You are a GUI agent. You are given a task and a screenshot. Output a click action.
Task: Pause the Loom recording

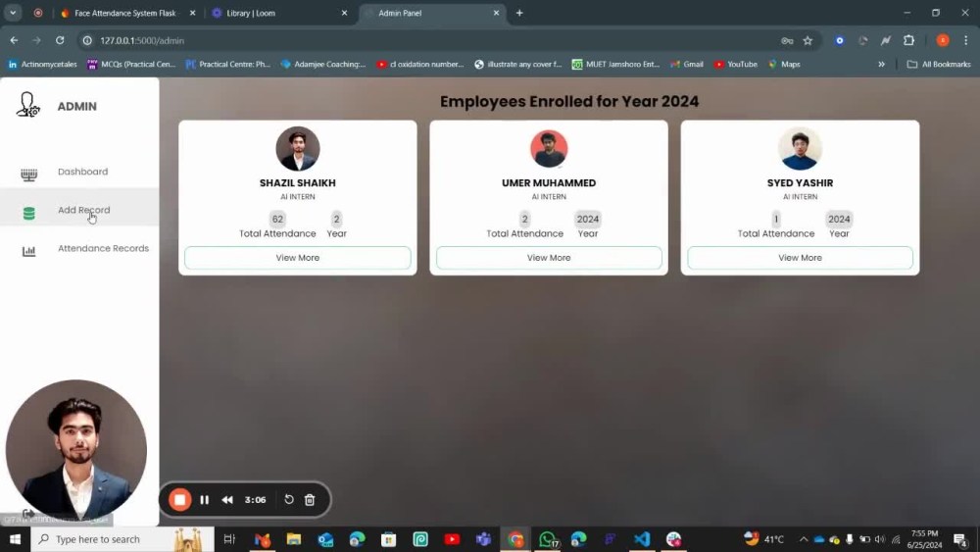click(205, 500)
